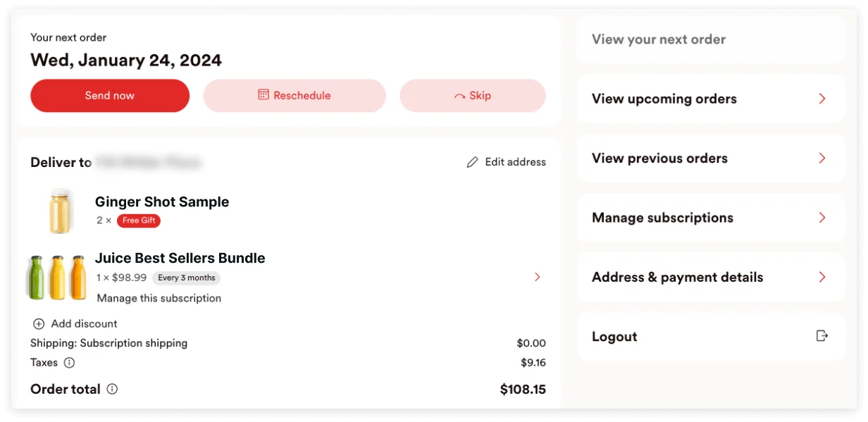Select View your next order
The width and height of the screenshot is (868, 422).
pos(658,39)
